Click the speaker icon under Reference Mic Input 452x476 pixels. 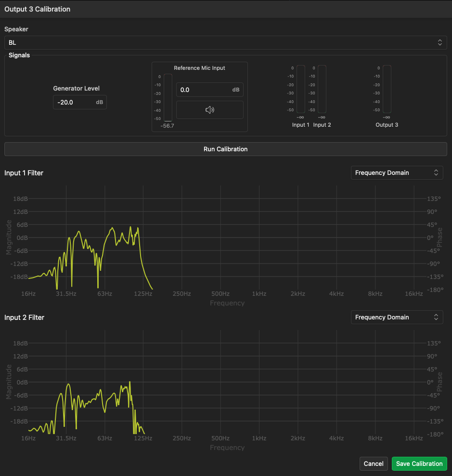(x=209, y=110)
